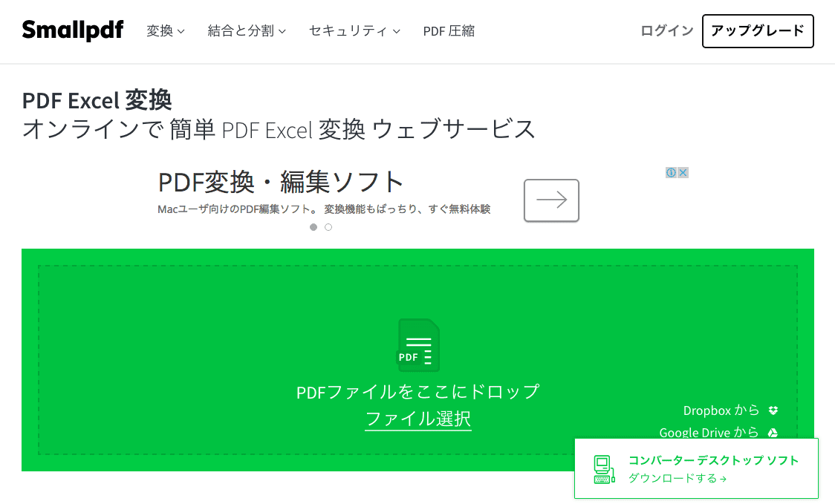
Task: Click the ログイン link
Action: tap(666, 31)
